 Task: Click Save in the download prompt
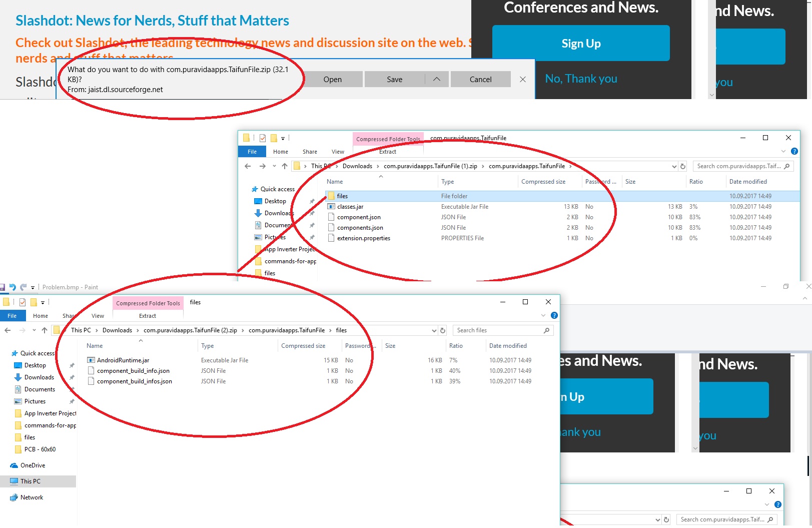point(394,79)
